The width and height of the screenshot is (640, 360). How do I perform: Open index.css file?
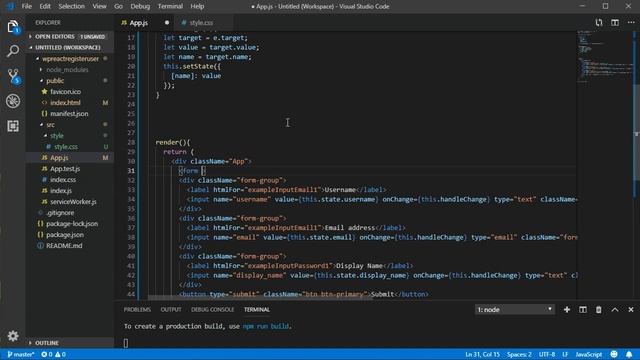[x=63, y=180]
